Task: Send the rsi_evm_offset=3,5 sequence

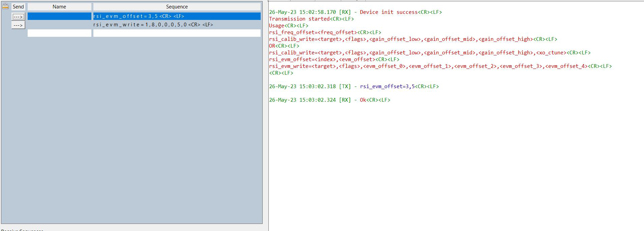Action: (x=18, y=17)
